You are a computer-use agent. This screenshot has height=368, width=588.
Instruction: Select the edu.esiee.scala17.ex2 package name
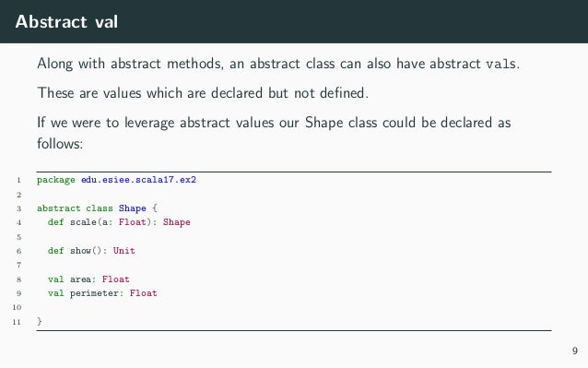coord(139,180)
